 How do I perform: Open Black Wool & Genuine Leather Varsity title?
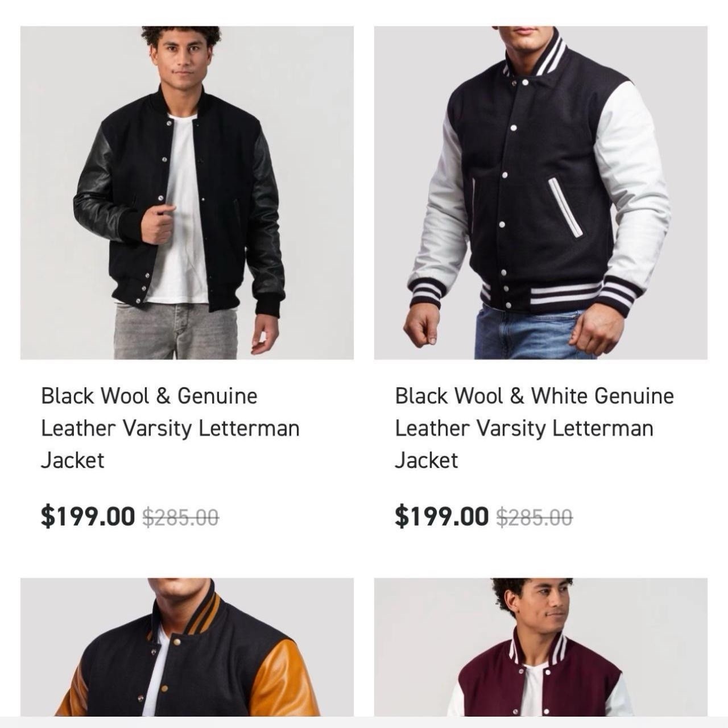[x=170, y=428]
